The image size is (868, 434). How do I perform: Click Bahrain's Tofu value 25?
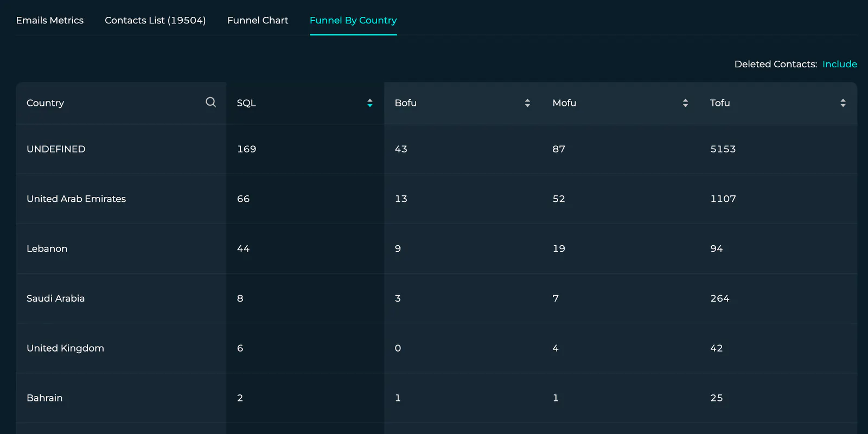tap(717, 398)
